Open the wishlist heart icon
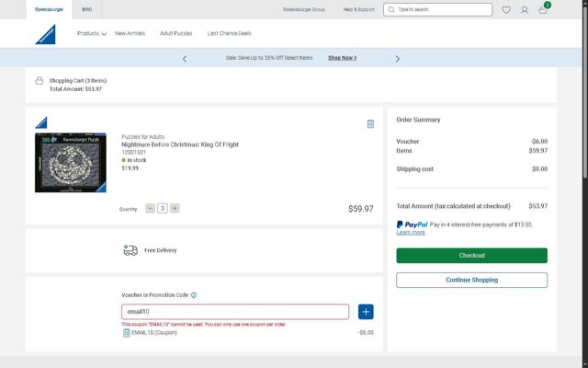This screenshot has width=588, height=368. coord(506,10)
